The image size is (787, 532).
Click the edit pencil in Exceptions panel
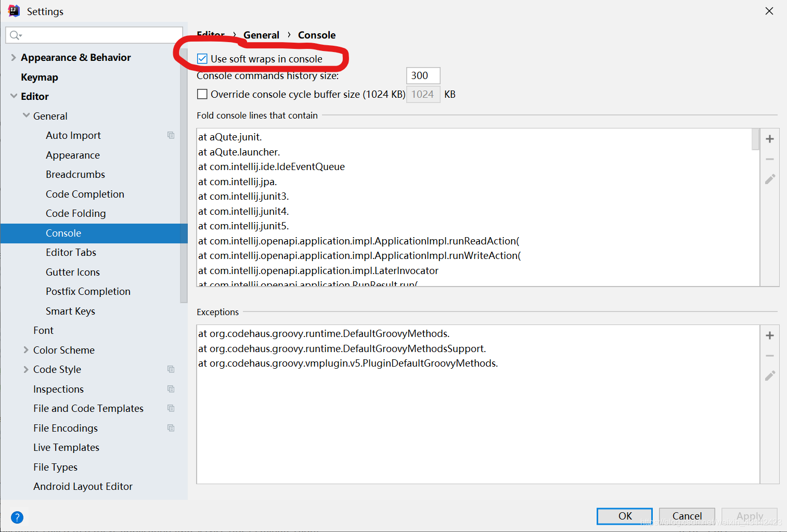[x=770, y=375]
